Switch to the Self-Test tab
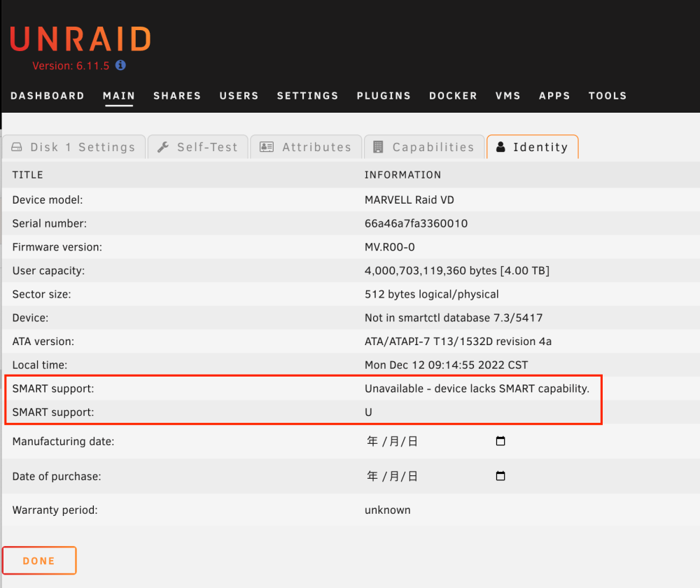The image size is (700, 588). (x=198, y=147)
